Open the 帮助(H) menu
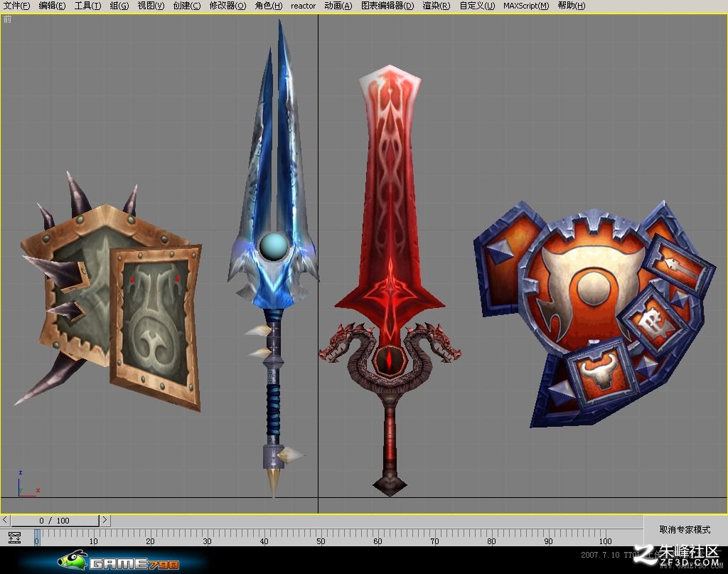The width and height of the screenshot is (728, 574). click(x=572, y=6)
